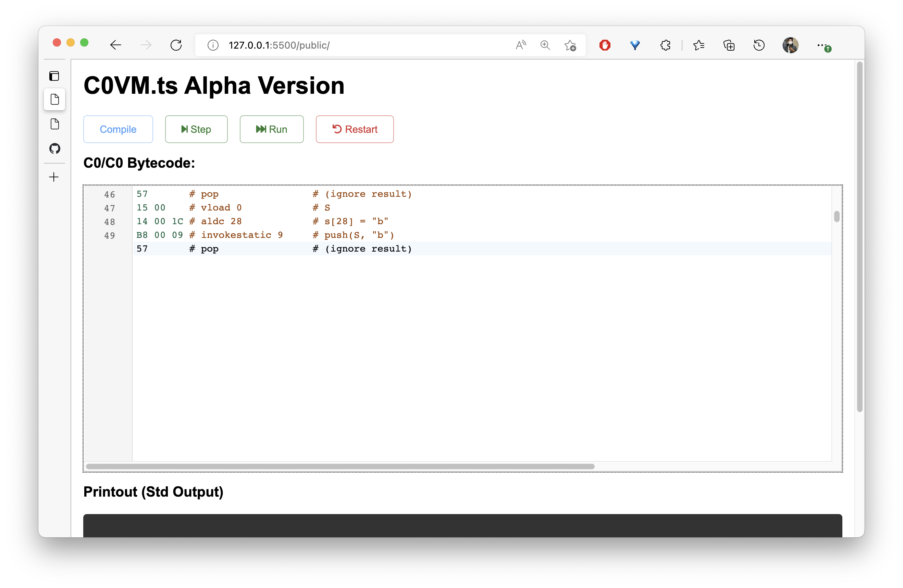Open the browser profile avatar

tap(790, 45)
